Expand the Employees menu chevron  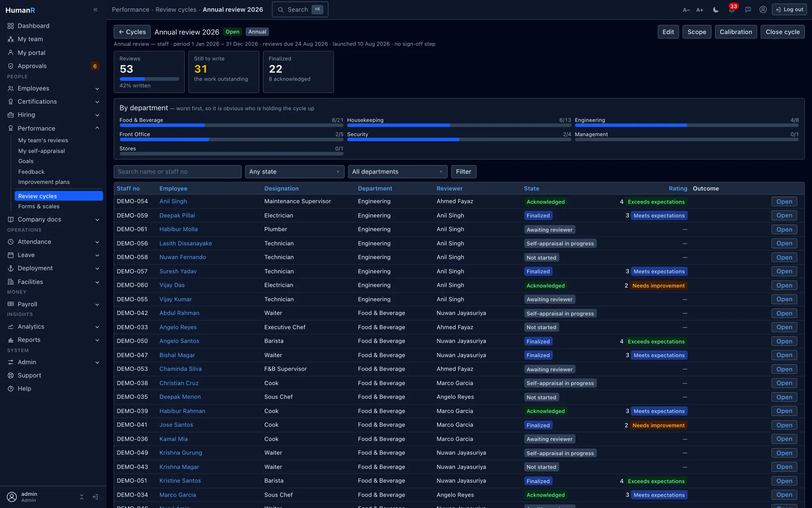[x=97, y=89]
